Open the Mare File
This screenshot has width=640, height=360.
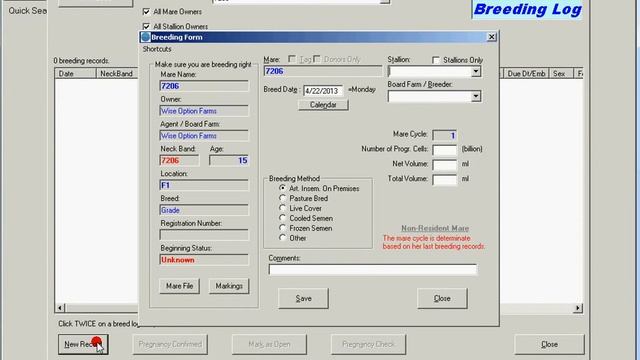coord(180,286)
